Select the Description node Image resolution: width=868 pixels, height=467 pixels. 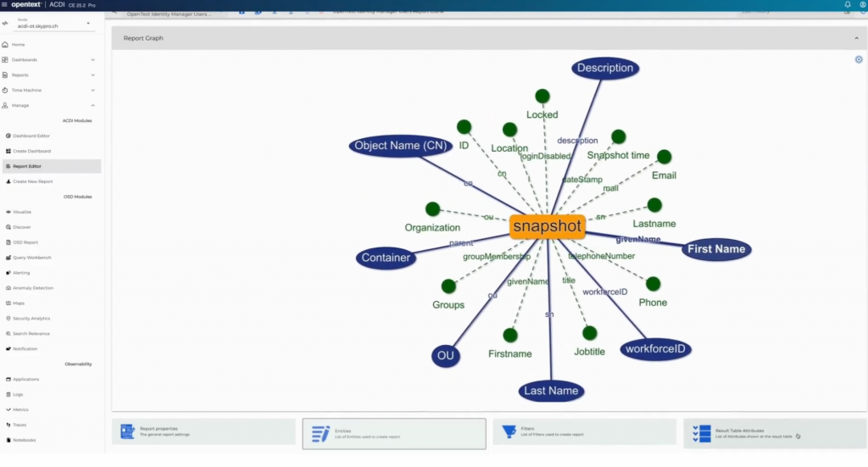[605, 68]
